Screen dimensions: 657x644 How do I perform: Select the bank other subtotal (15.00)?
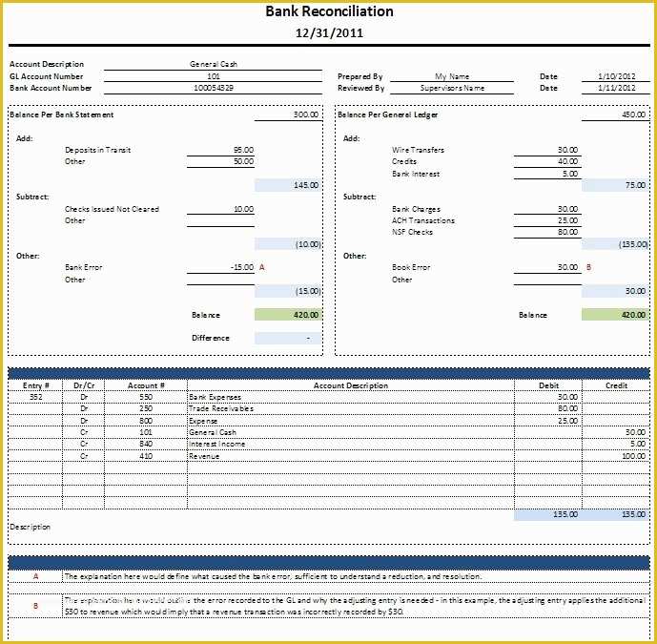pyautogui.click(x=288, y=291)
